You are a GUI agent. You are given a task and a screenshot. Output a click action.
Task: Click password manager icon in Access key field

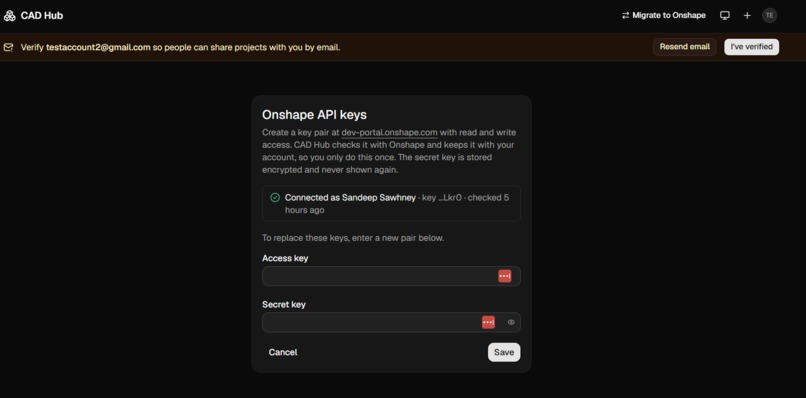coord(505,276)
